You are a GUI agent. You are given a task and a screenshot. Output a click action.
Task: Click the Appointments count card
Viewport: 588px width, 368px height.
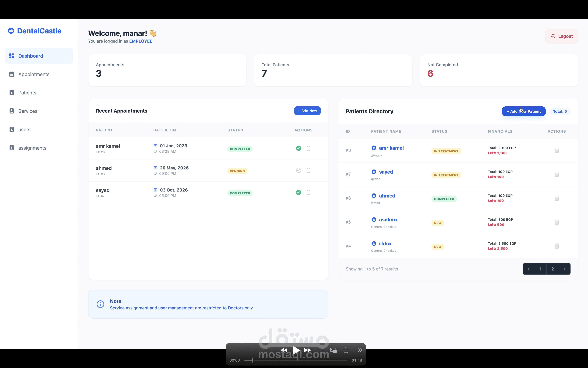click(x=167, y=70)
